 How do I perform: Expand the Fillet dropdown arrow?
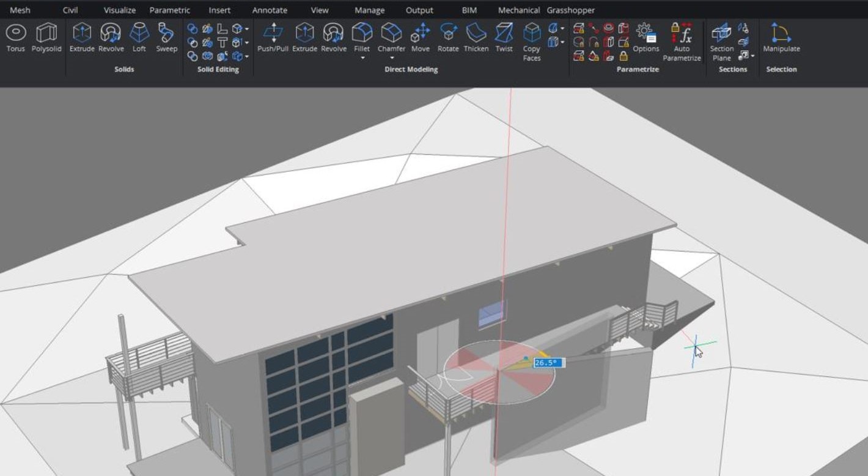[x=362, y=58]
